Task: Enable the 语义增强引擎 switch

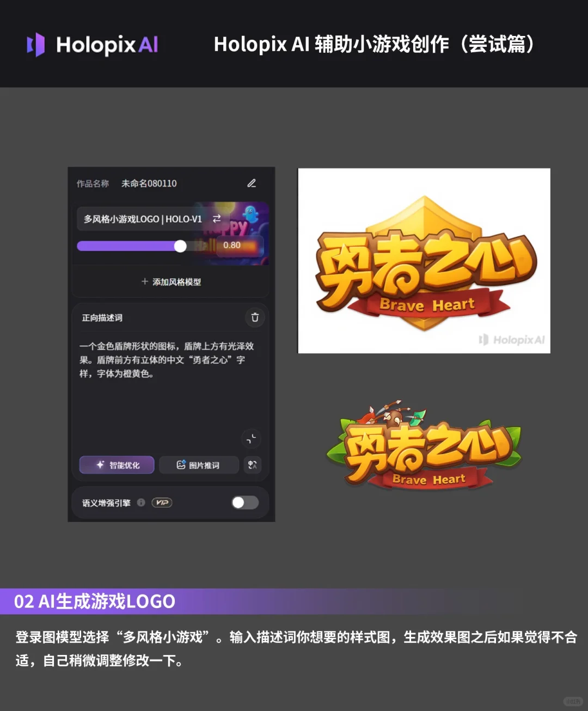Action: [x=244, y=502]
